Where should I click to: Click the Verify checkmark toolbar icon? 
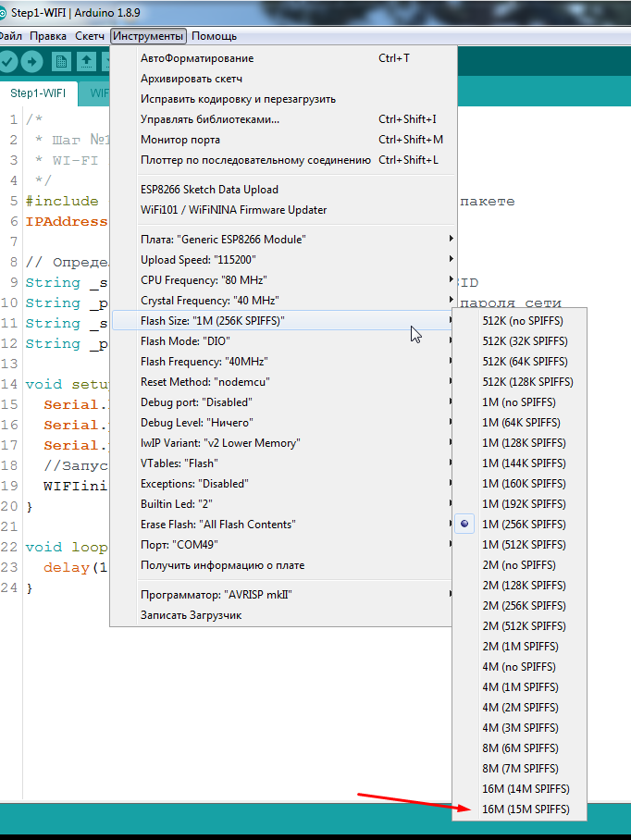(x=7, y=62)
